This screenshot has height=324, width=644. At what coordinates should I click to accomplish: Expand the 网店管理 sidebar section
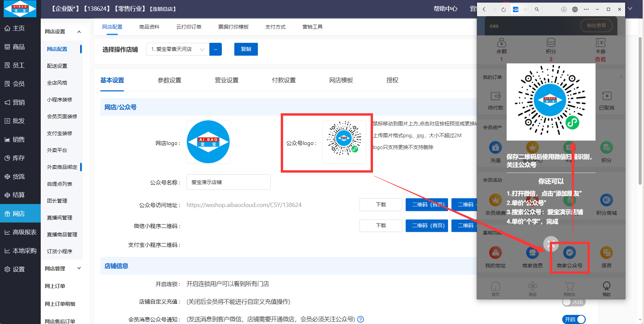(79, 268)
